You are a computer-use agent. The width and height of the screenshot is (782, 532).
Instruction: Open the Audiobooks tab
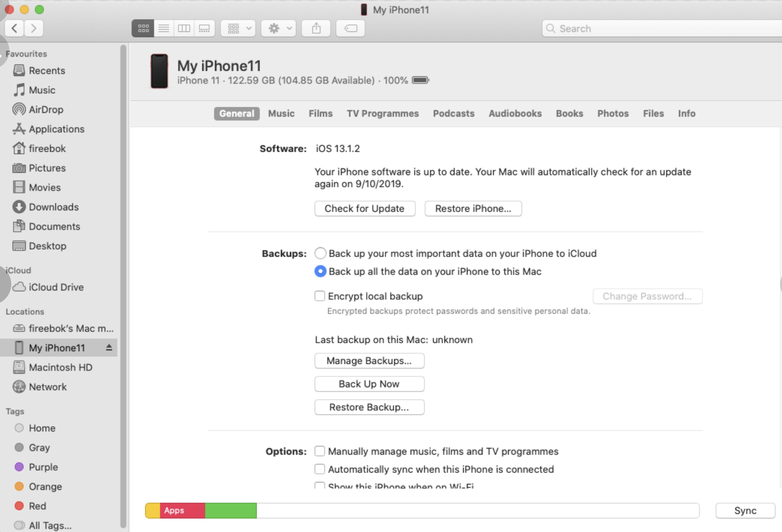pos(515,114)
